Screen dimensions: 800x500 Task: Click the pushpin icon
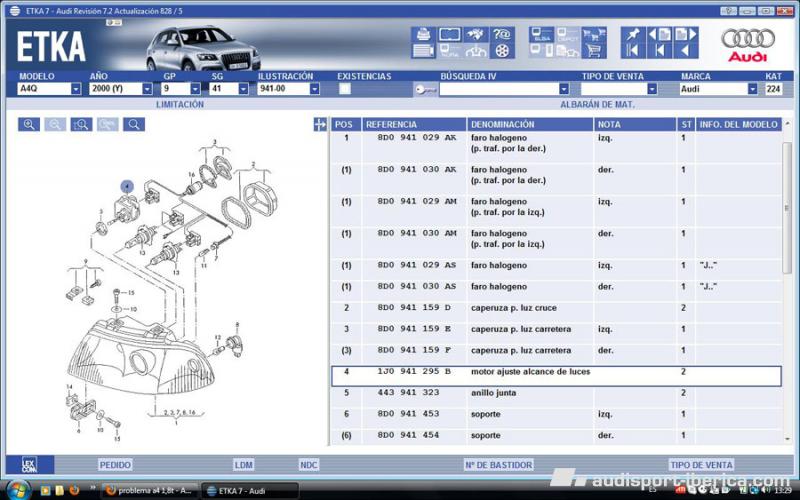[x=633, y=34]
